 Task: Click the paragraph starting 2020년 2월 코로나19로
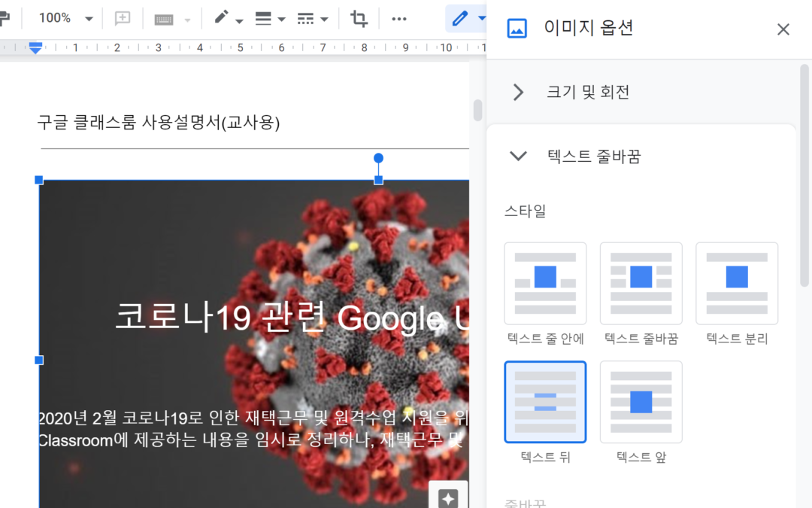point(254,417)
